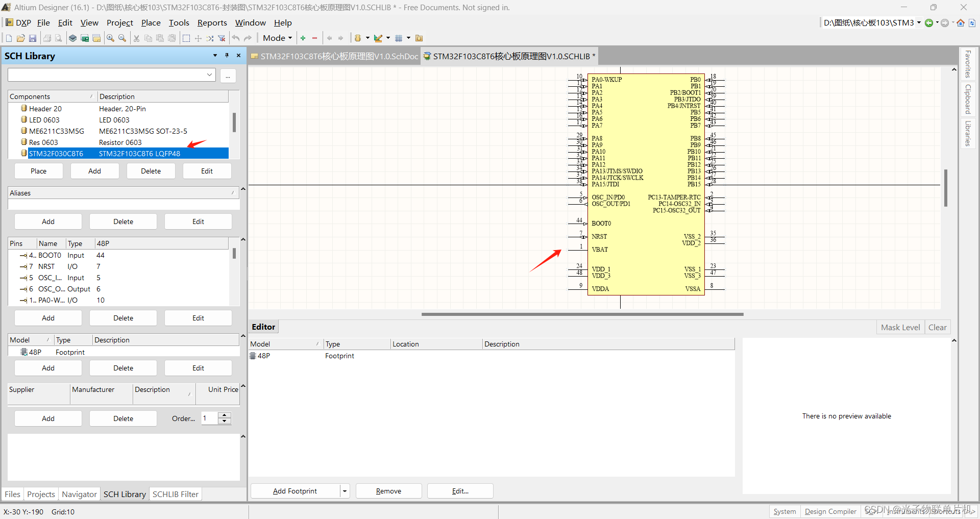This screenshot has width=980, height=519.
Task: Choose the select-inside-area tool
Action: coord(186,38)
